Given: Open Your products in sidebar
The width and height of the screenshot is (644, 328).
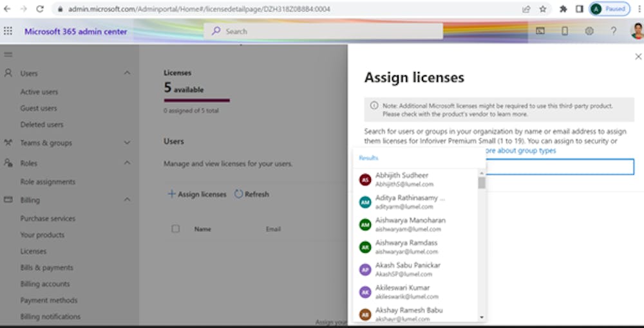Looking at the screenshot, I should (x=43, y=235).
